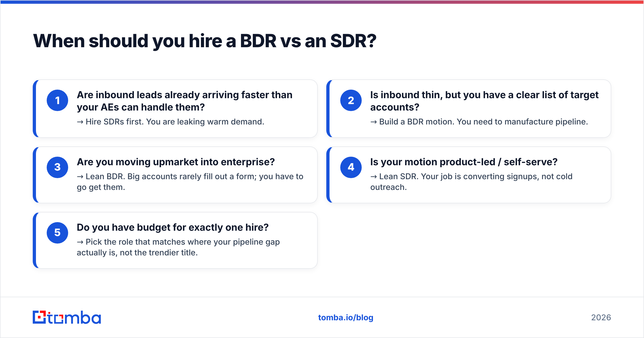Screen dimensions: 644x338
Task: Click 'Build a BDR motion' answer text
Action: tap(479, 122)
